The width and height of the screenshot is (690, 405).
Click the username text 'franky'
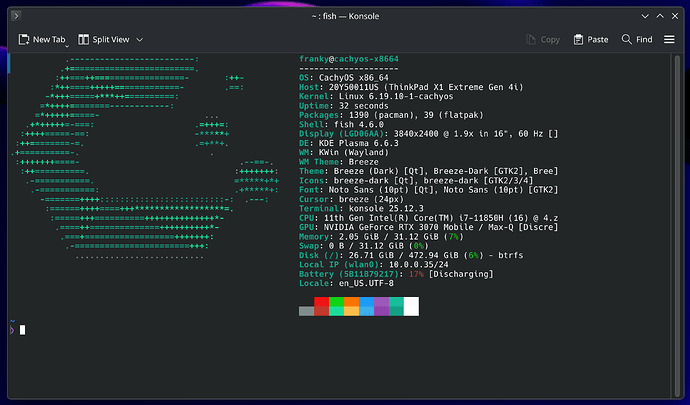(314, 59)
